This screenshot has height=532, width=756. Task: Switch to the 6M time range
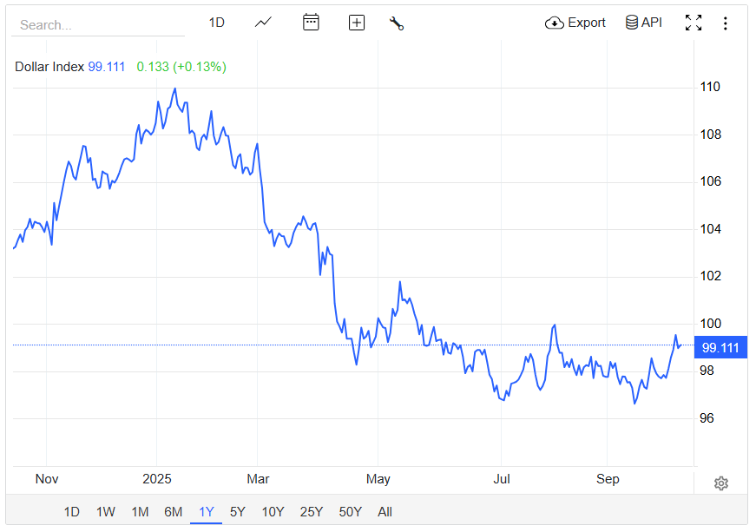point(174,512)
